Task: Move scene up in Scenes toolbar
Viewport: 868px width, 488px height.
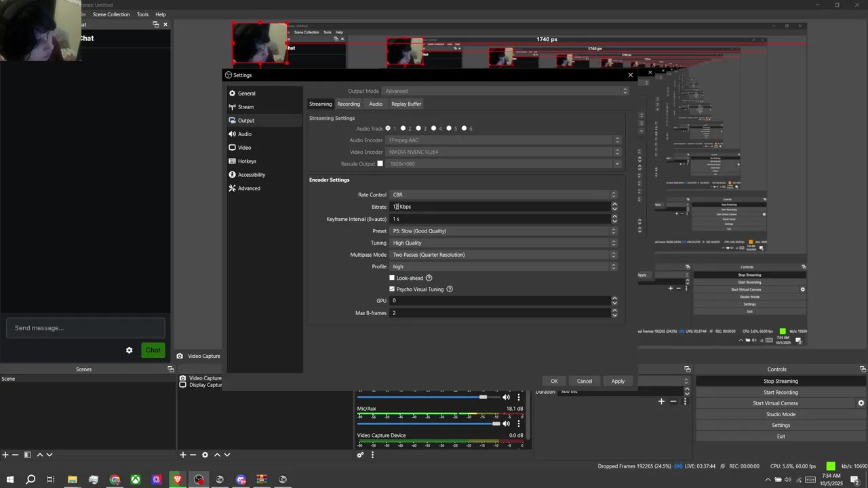Action: point(39,455)
